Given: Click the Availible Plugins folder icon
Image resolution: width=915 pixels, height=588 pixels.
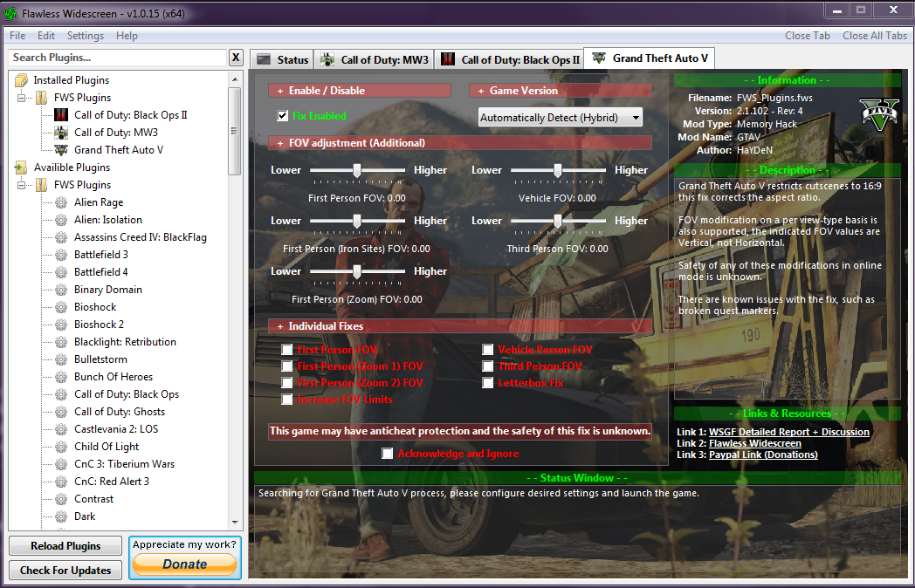Looking at the screenshot, I should pyautogui.click(x=21, y=168).
